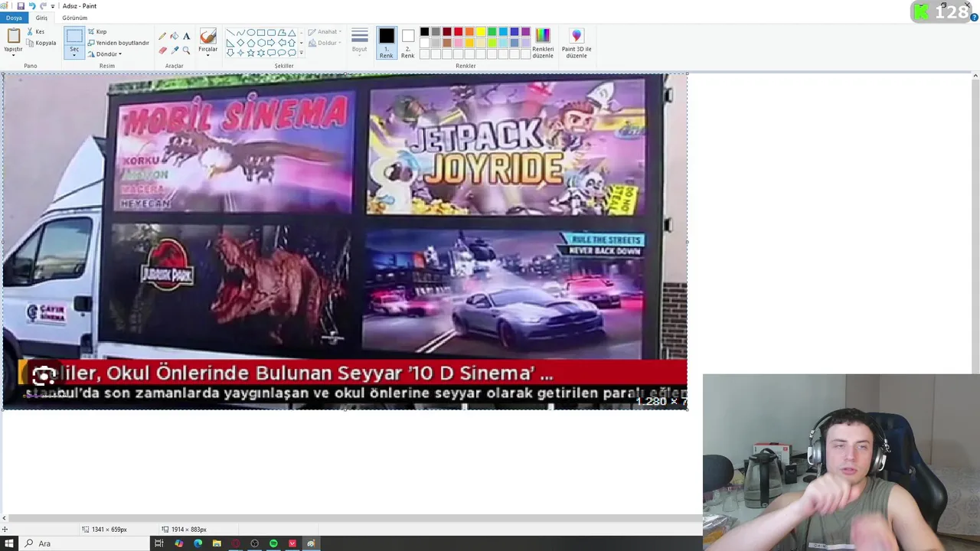Screen dimensions: 980x551
Task: Select the Curve shape
Action: point(241,33)
